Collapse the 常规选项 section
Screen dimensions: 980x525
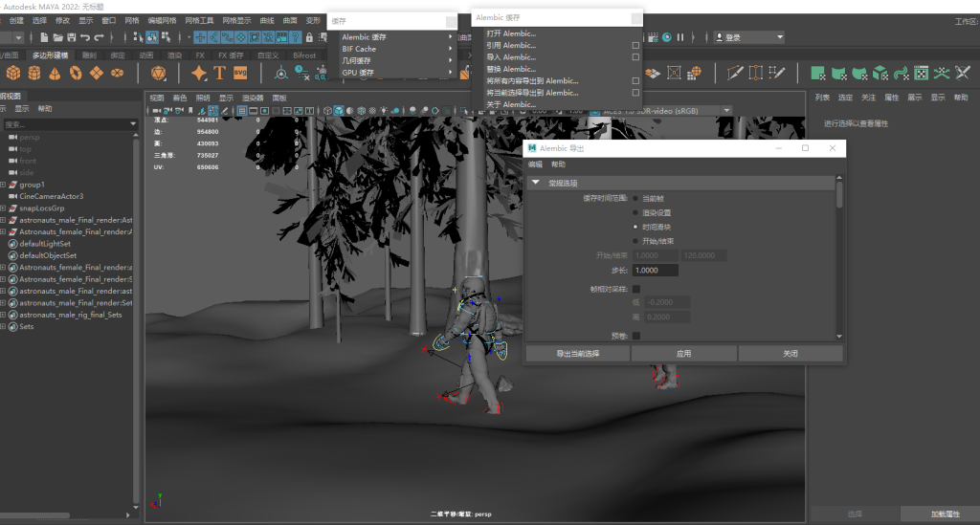536,183
